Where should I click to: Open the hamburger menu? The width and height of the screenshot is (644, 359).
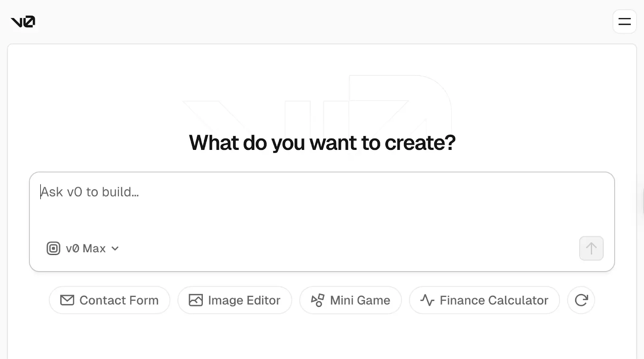[624, 22]
